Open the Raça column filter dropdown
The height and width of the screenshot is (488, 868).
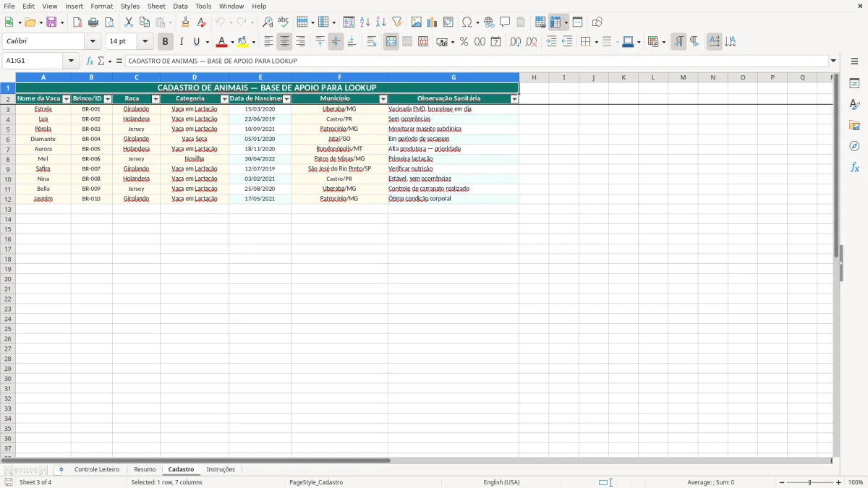[156, 99]
